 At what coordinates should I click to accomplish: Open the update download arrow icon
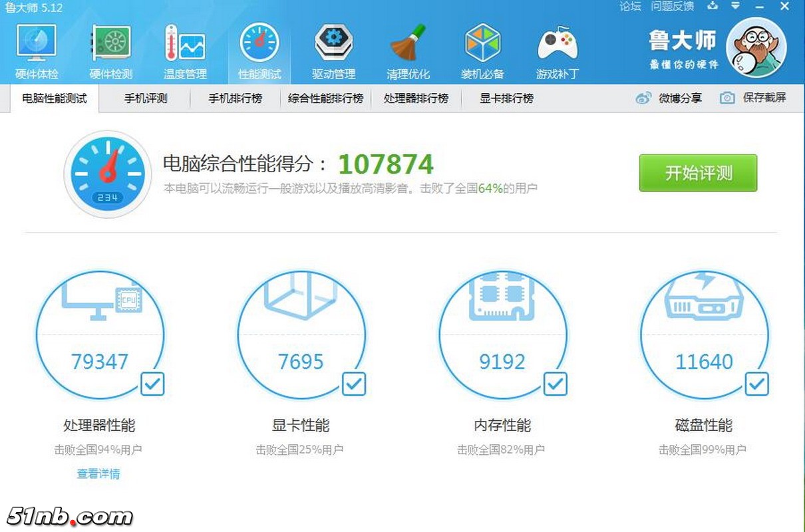(x=712, y=7)
